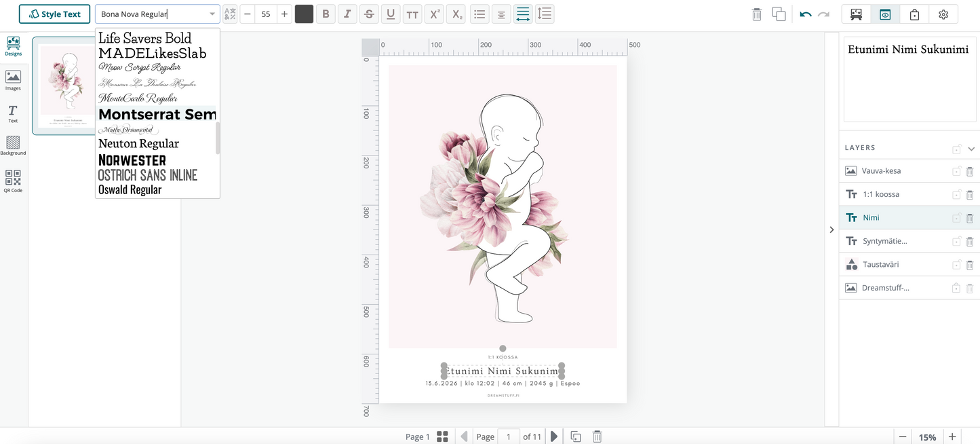This screenshot has width=980, height=444.
Task: Toggle lock for all layers in the LAYERS header
Action: click(x=956, y=149)
